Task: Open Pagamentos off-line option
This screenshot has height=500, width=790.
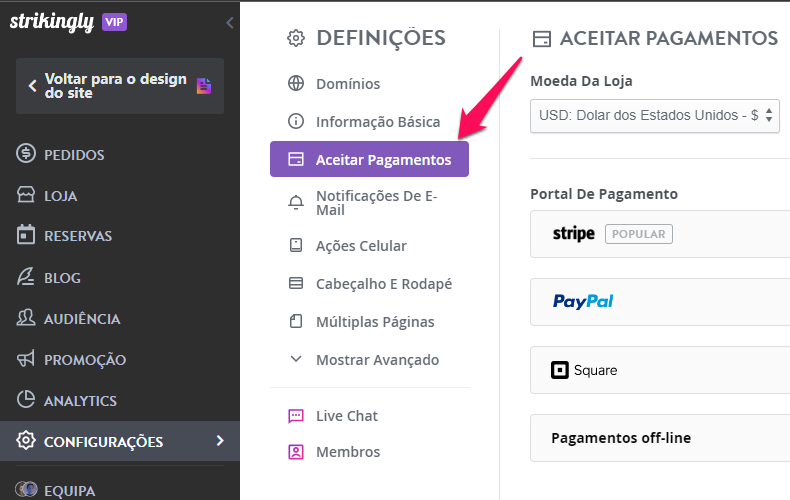Action: [660, 438]
